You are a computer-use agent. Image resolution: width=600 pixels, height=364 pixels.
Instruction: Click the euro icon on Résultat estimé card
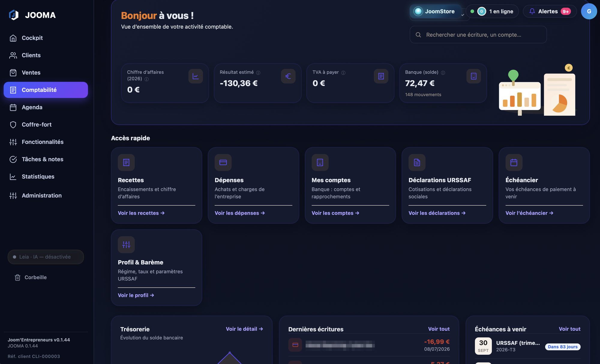pos(288,76)
